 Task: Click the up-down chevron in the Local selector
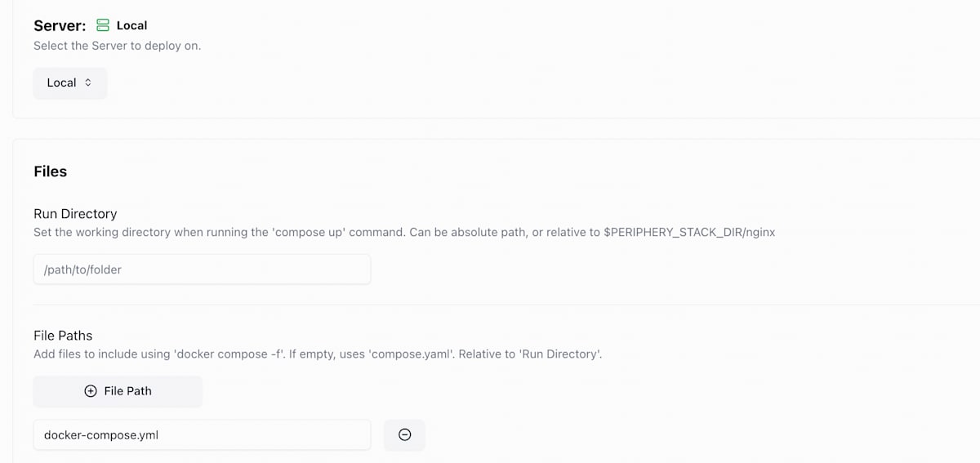[x=88, y=82]
